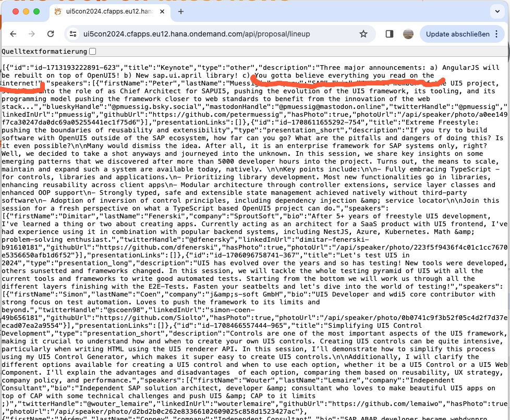Expand the tab search dropdown chevron
510x420 pixels.
pos(497,11)
